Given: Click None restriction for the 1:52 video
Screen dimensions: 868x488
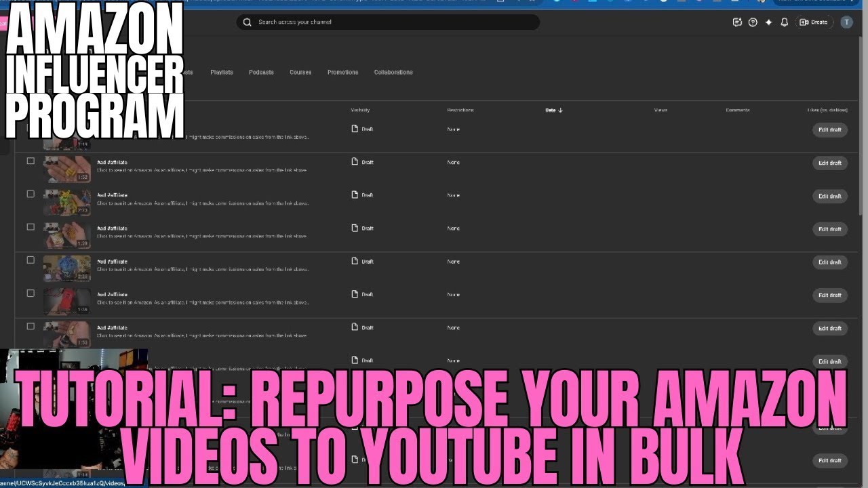Looking at the screenshot, I should pos(453,163).
